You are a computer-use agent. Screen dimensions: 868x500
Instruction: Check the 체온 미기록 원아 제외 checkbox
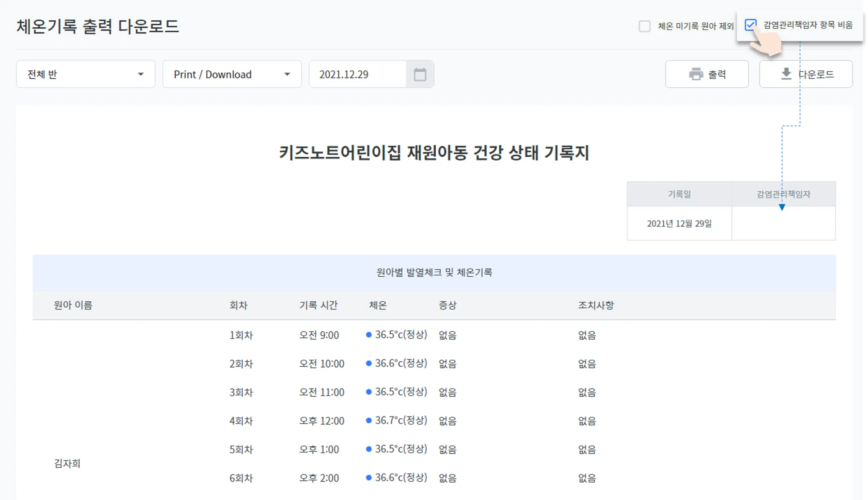tap(644, 26)
